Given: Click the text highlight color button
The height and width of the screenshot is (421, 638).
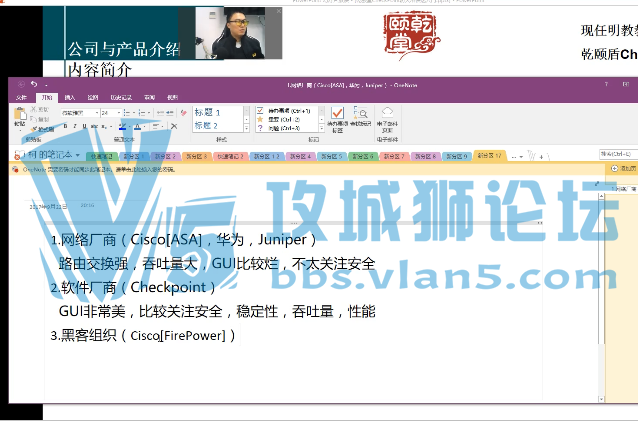Looking at the screenshot, I should pyautogui.click(x=122, y=127).
